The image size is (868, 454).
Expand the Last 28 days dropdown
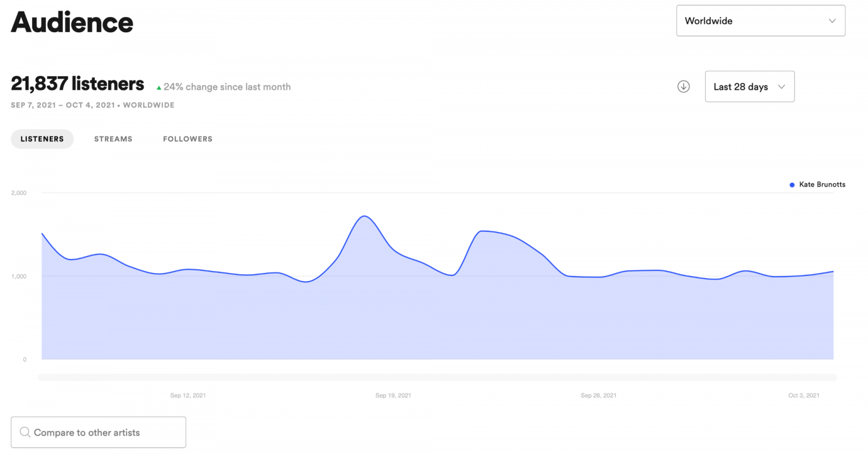[749, 87]
